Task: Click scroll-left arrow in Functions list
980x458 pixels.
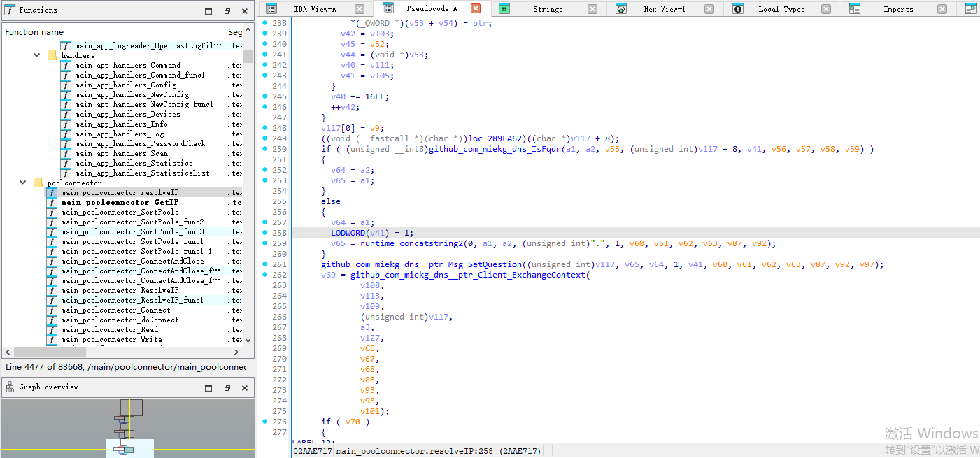Action: pos(7,352)
